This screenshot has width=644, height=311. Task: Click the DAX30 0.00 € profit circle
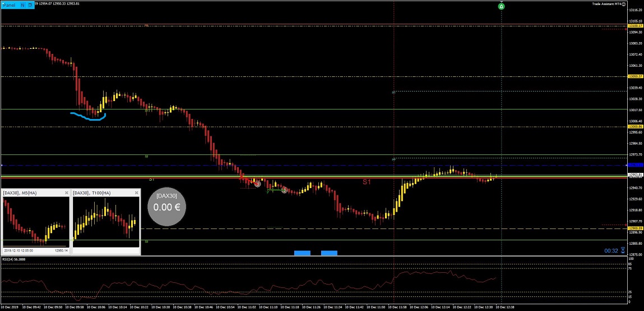click(x=167, y=207)
